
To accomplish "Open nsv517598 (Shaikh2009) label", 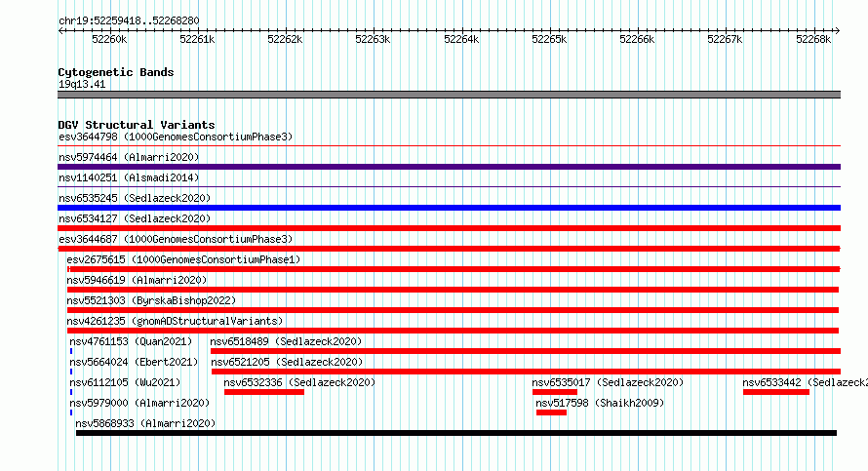I will coord(600,403).
